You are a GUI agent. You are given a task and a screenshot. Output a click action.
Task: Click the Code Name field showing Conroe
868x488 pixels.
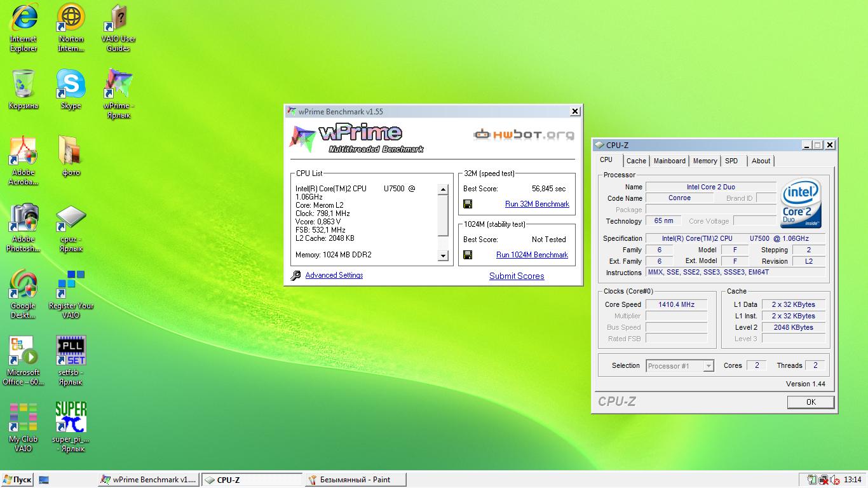pyautogui.click(x=679, y=198)
